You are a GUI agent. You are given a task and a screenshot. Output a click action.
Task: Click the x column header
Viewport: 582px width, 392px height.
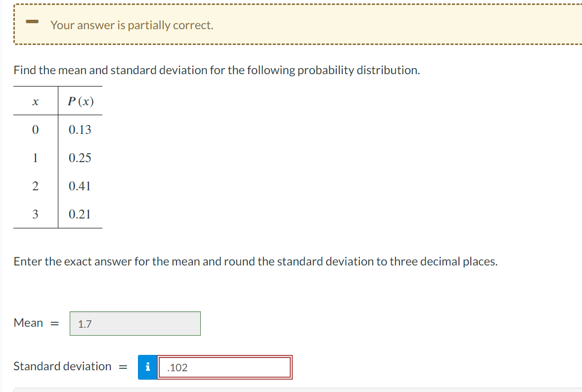pyautogui.click(x=34, y=101)
